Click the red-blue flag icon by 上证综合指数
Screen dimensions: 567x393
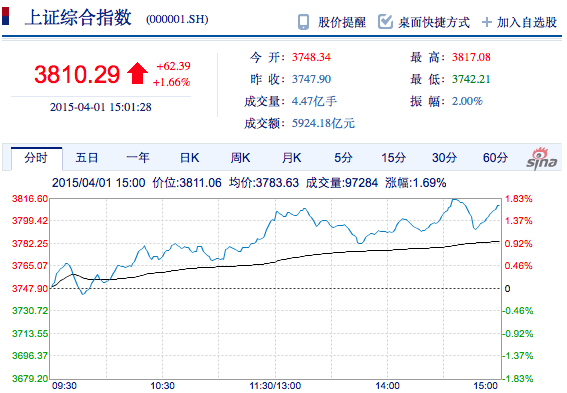point(5,16)
